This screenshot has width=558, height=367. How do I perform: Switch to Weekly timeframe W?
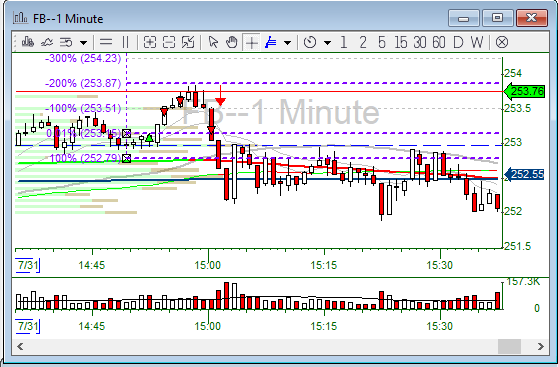477,42
